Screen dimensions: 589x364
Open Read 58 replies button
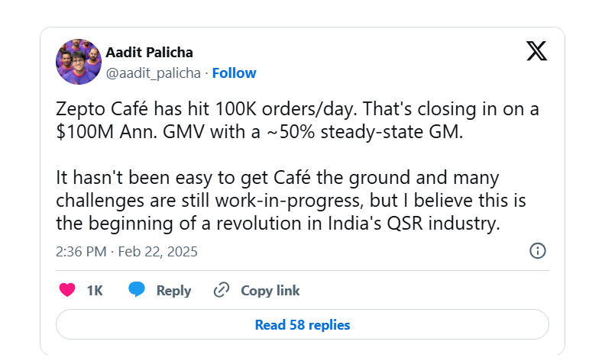coord(303,324)
